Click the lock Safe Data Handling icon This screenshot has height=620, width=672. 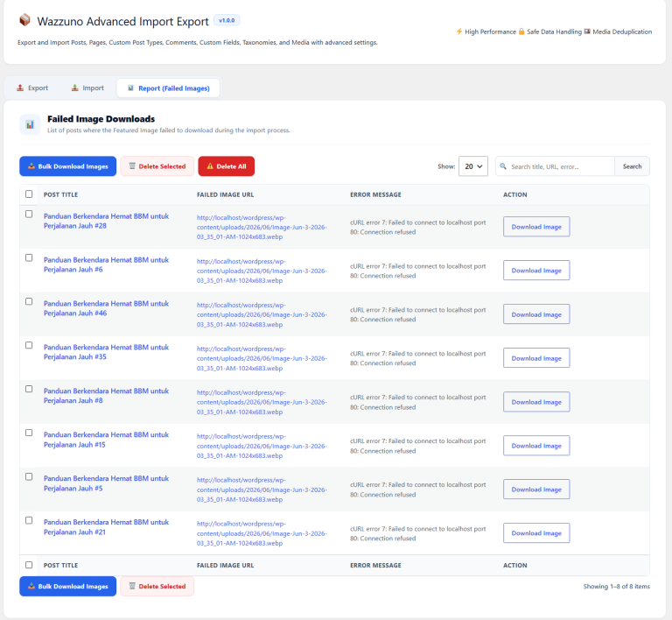[x=521, y=32]
